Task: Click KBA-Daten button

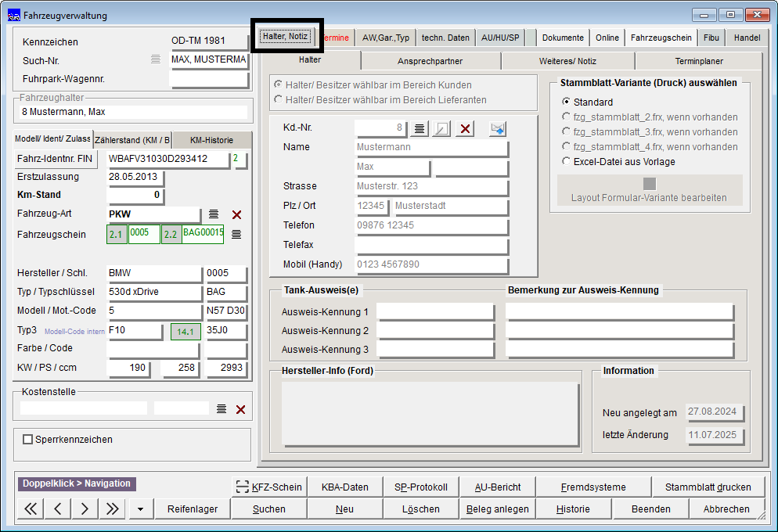Action: pos(345,487)
